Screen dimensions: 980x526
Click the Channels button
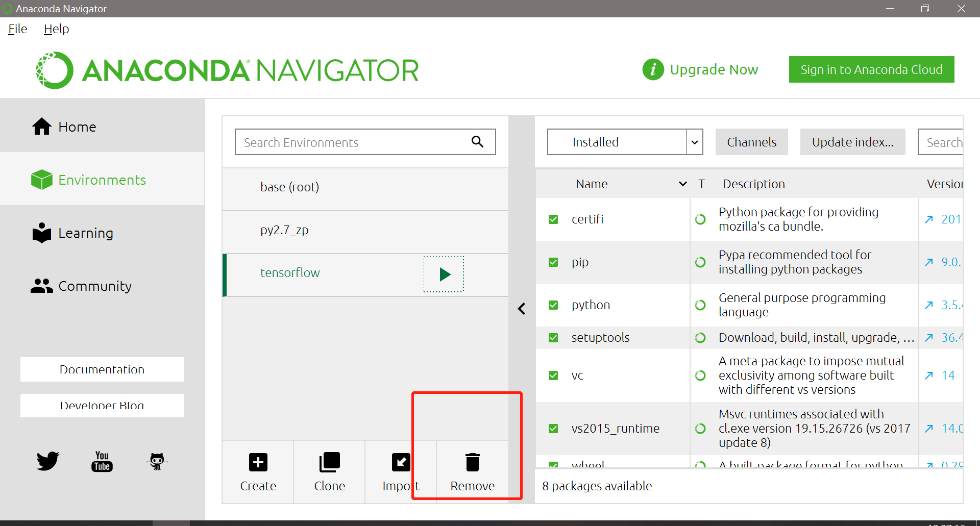tap(751, 142)
